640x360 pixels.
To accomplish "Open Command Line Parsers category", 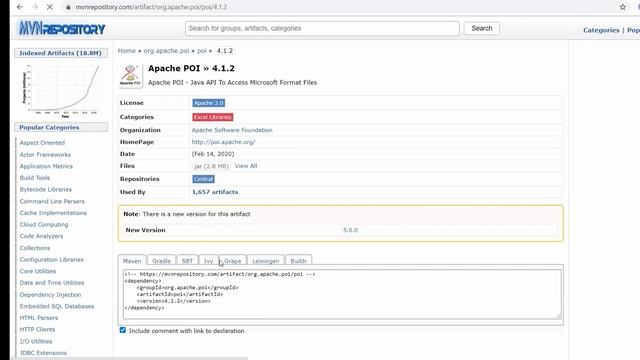I will [x=52, y=201].
